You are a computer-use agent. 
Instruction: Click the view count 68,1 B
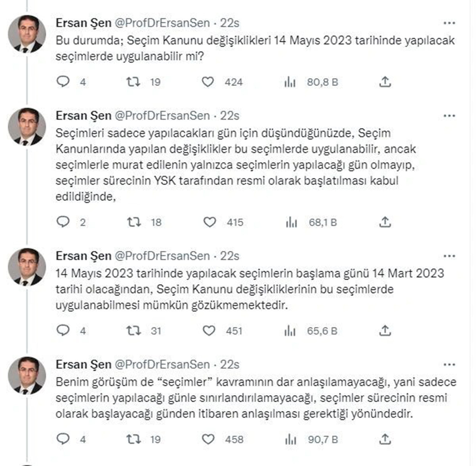point(322,223)
